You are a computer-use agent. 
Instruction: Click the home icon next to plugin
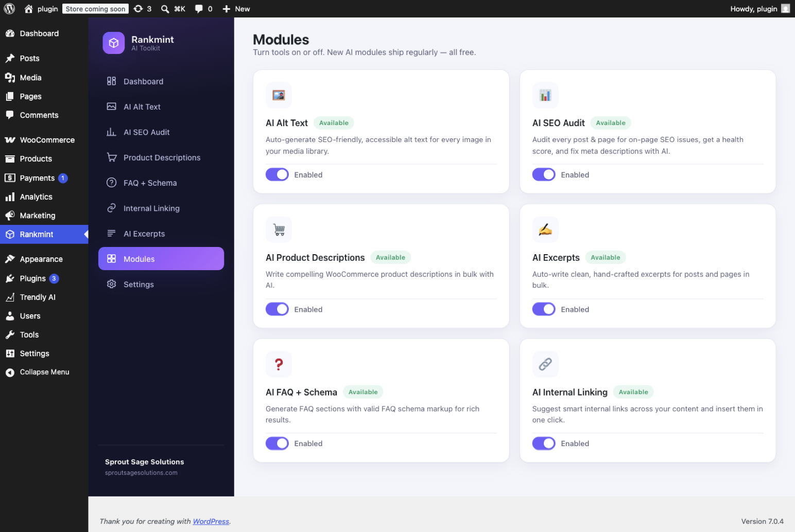(28, 9)
